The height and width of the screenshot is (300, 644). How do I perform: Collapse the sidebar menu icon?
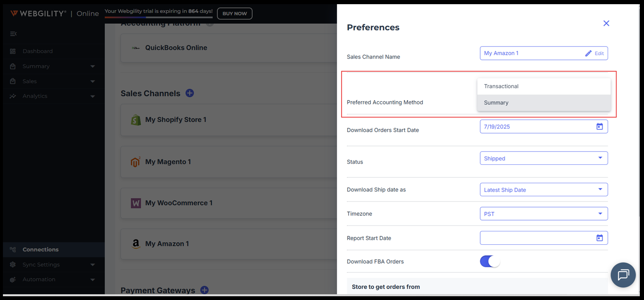[x=13, y=34]
